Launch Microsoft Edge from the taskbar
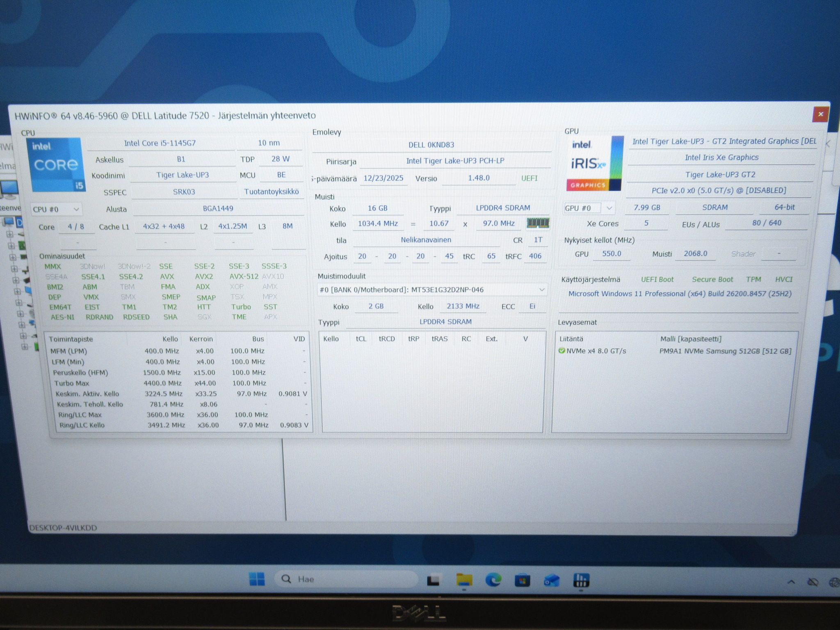The image size is (840, 630). click(x=493, y=580)
